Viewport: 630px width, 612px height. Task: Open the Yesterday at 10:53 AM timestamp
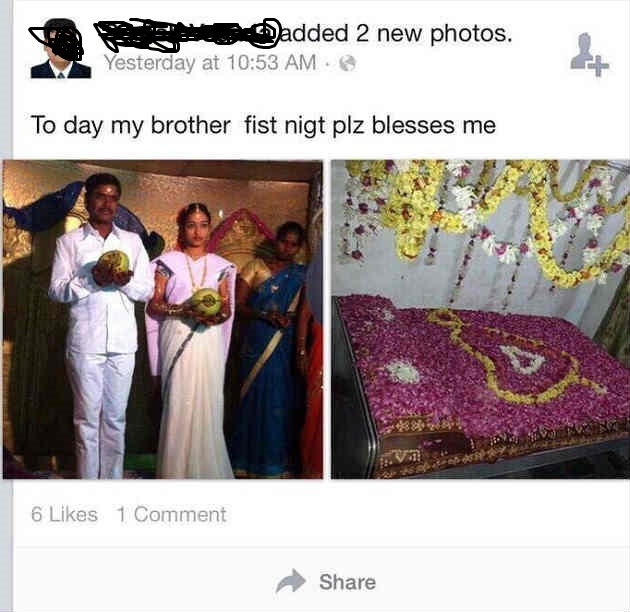pyautogui.click(x=210, y=63)
